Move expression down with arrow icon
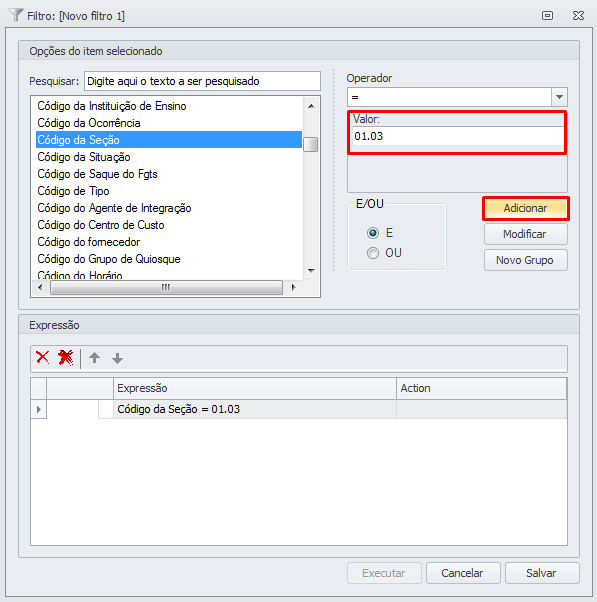Image resolution: width=597 pixels, height=602 pixels. [117, 359]
